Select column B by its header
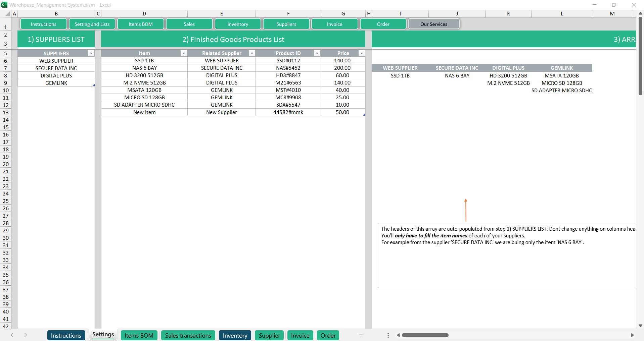The image size is (644, 341). point(56,13)
